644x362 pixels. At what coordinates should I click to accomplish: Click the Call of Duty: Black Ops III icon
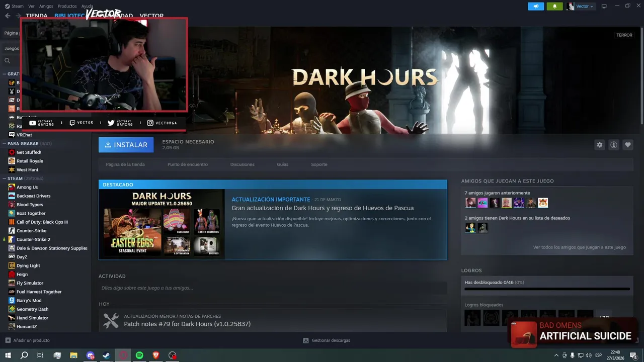(x=12, y=222)
